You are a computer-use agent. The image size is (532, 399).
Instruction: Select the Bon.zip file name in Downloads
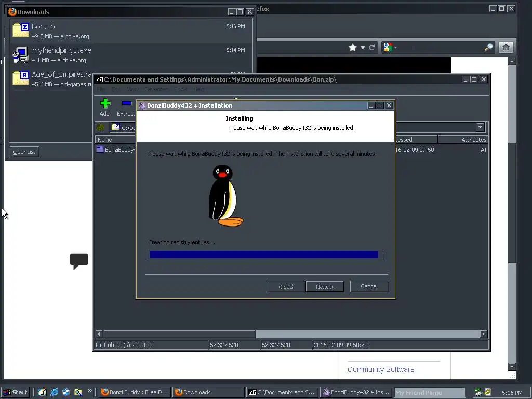click(x=43, y=26)
